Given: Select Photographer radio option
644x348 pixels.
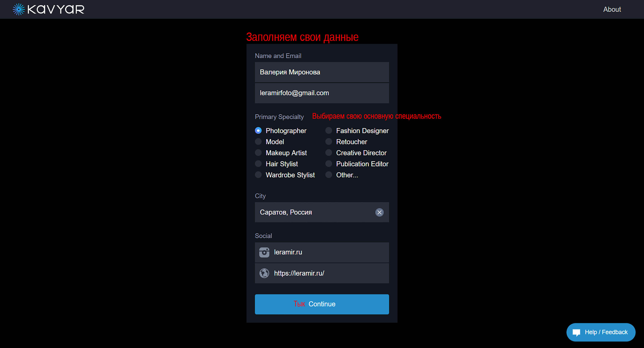Looking at the screenshot, I should [258, 130].
